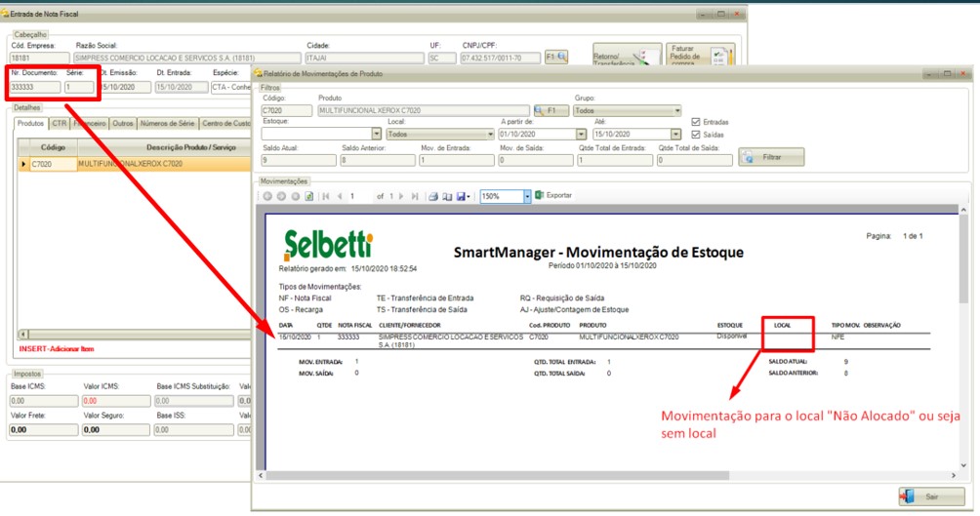Click the Cidade field ITAJAI
This screenshot has height=516, width=980.
(x=364, y=59)
